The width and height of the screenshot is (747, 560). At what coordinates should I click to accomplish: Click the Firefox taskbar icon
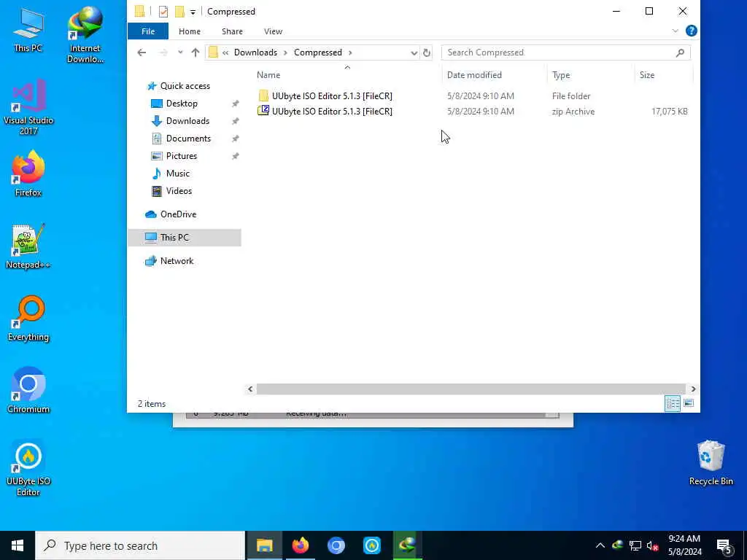pyautogui.click(x=300, y=545)
